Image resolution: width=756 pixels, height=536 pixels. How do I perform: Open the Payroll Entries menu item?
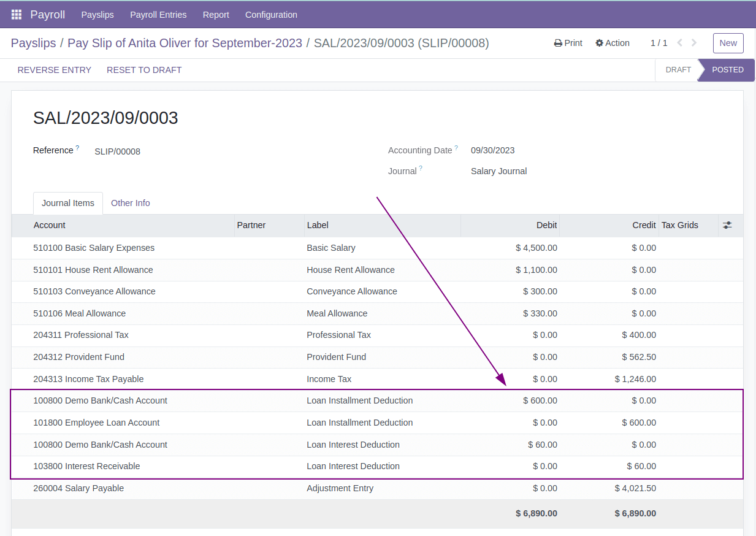click(158, 14)
